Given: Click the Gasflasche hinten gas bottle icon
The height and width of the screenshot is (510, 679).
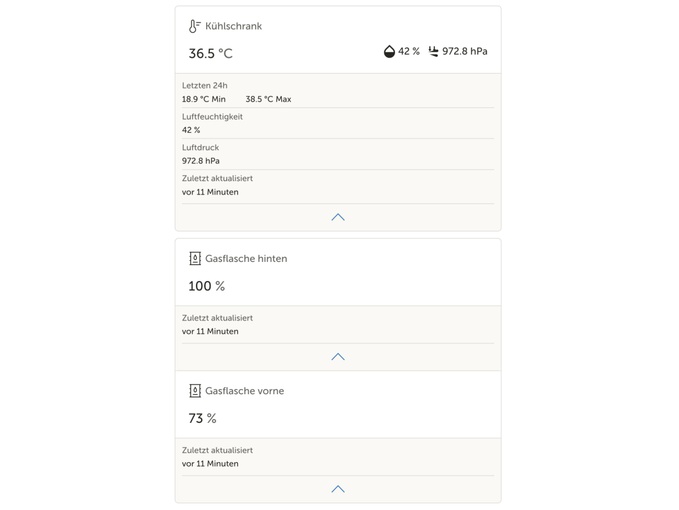Looking at the screenshot, I should pos(195,258).
